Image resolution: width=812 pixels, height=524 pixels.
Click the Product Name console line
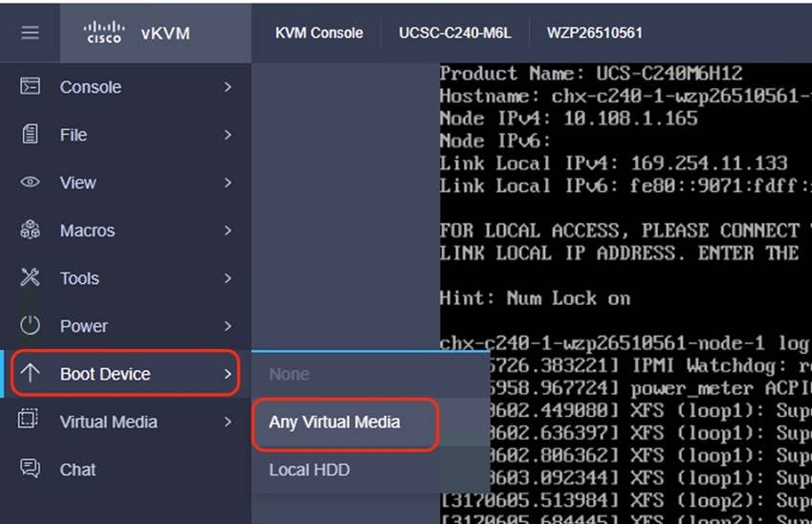pyautogui.click(x=591, y=73)
